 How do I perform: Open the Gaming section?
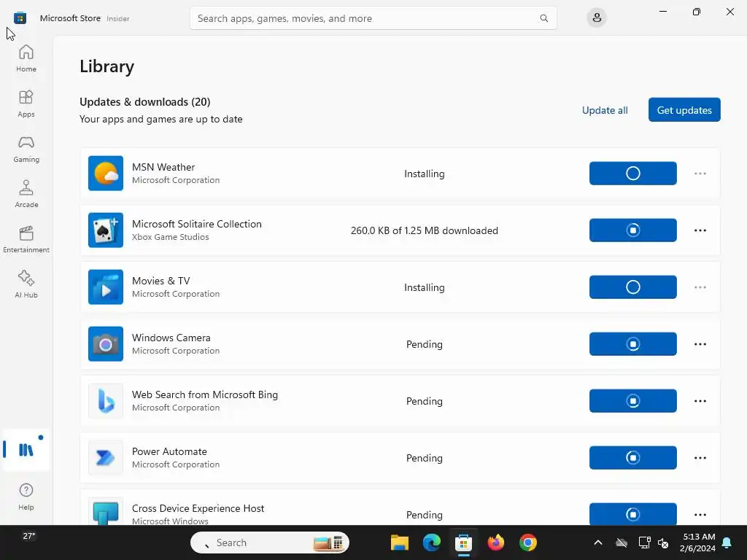pyautogui.click(x=26, y=149)
